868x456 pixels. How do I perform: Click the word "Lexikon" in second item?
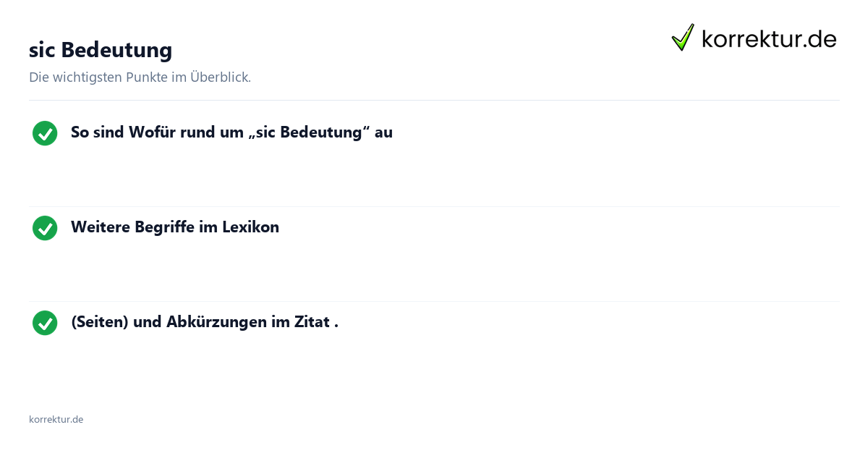coord(251,227)
